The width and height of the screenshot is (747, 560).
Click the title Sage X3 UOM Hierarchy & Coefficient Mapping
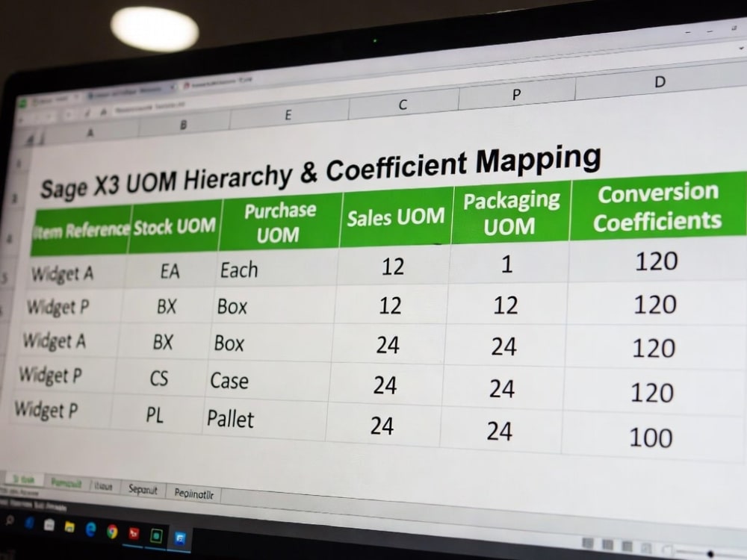click(320, 172)
